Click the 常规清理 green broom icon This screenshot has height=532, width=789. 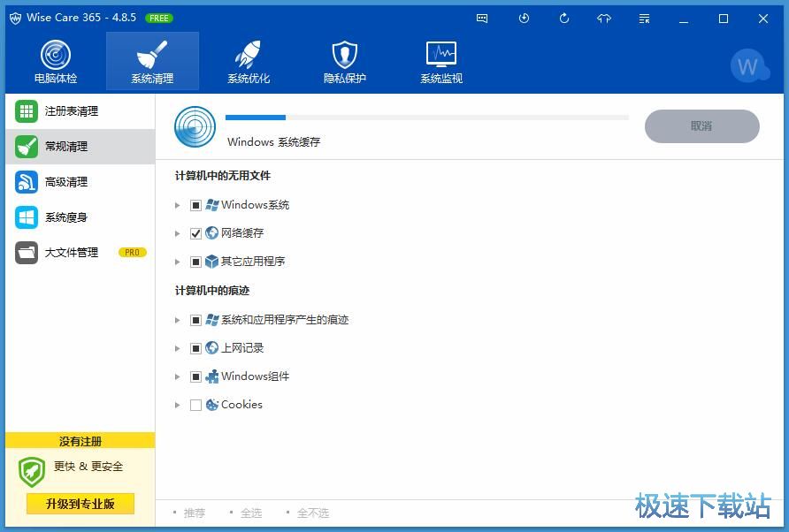click(27, 147)
